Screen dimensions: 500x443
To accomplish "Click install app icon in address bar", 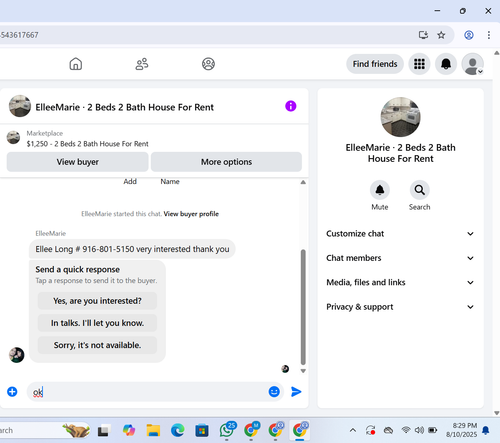I will click(x=423, y=35).
